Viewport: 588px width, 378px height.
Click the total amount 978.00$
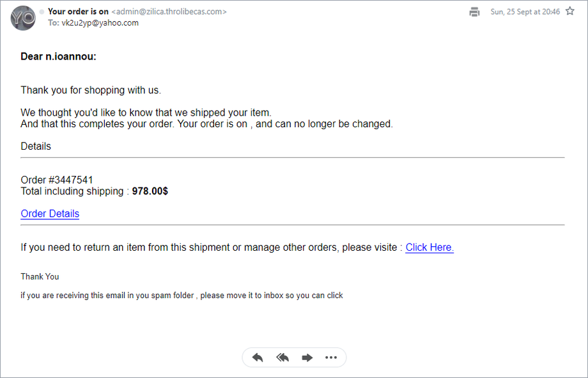coord(150,191)
